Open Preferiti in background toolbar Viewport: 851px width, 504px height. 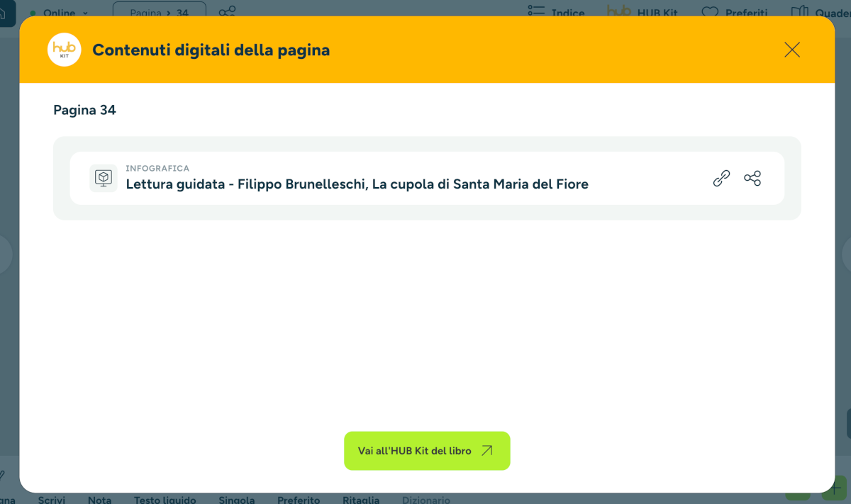(735, 12)
